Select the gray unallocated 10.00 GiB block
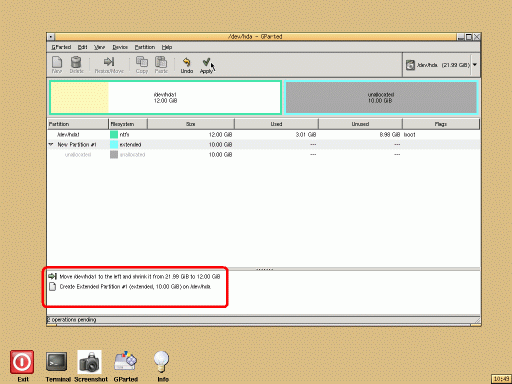The height and width of the screenshot is (384, 512). click(x=381, y=97)
